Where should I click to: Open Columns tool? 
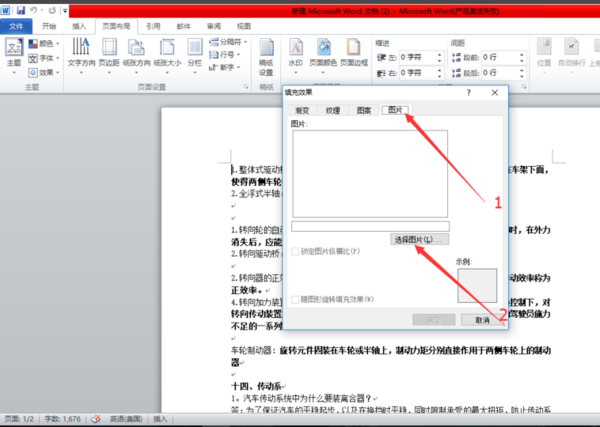(x=195, y=56)
